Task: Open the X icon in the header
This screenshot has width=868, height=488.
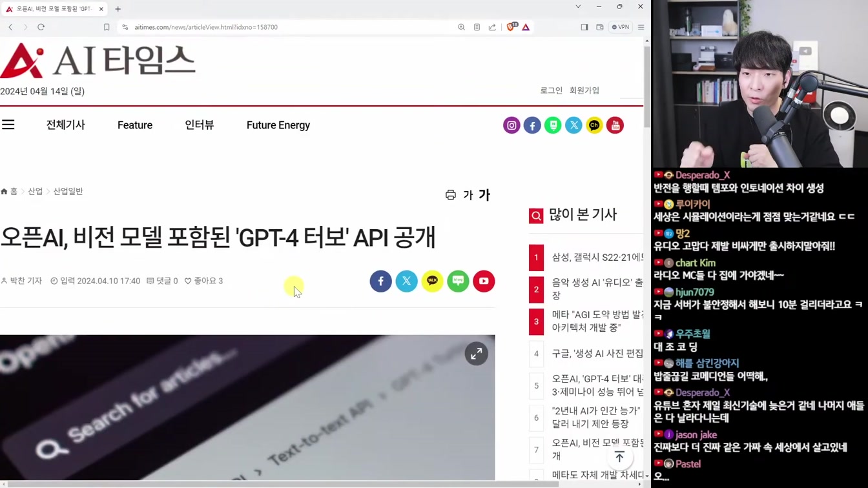Action: [573, 125]
